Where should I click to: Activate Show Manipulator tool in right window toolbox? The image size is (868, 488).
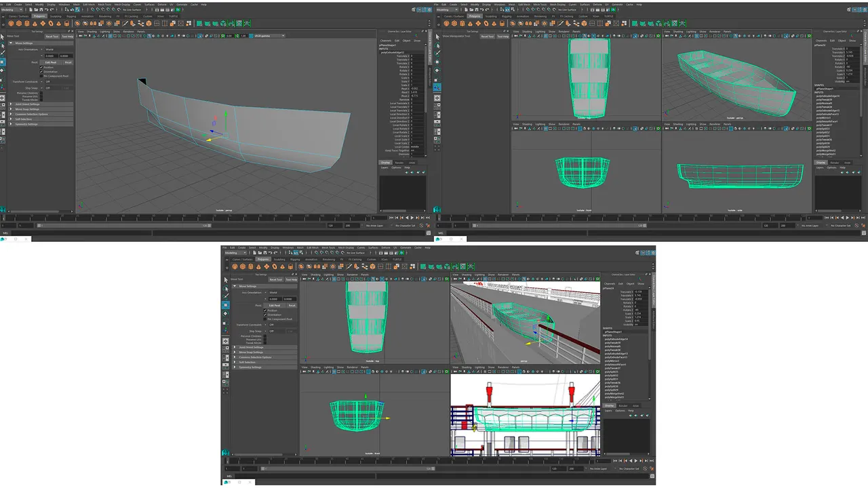click(438, 87)
